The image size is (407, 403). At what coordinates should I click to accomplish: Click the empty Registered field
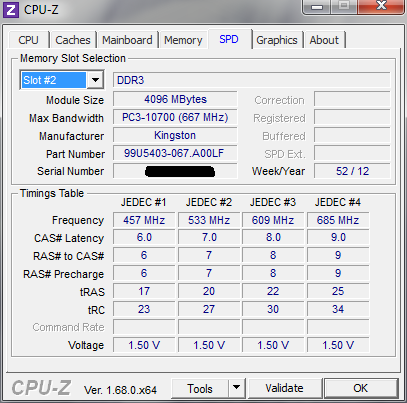(352, 117)
